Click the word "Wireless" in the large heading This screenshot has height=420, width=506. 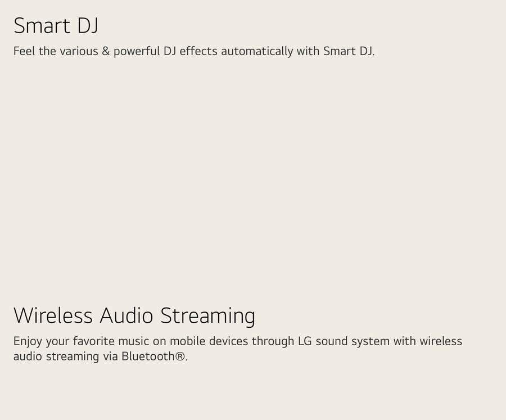point(53,316)
